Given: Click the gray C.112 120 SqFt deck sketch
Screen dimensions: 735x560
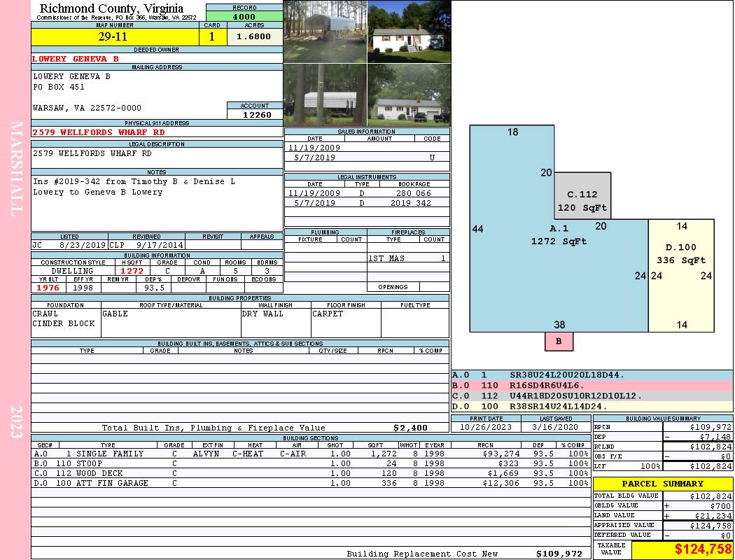Looking at the screenshot, I should point(582,196).
